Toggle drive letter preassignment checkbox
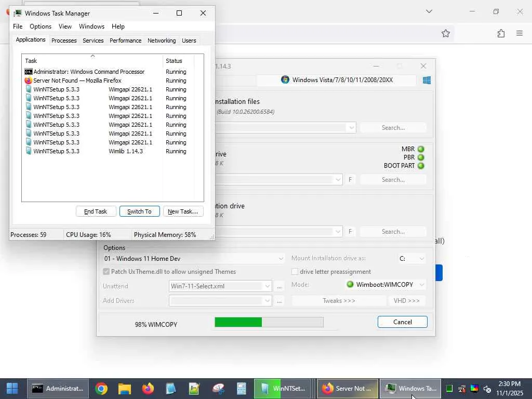The image size is (532, 399). point(295,271)
